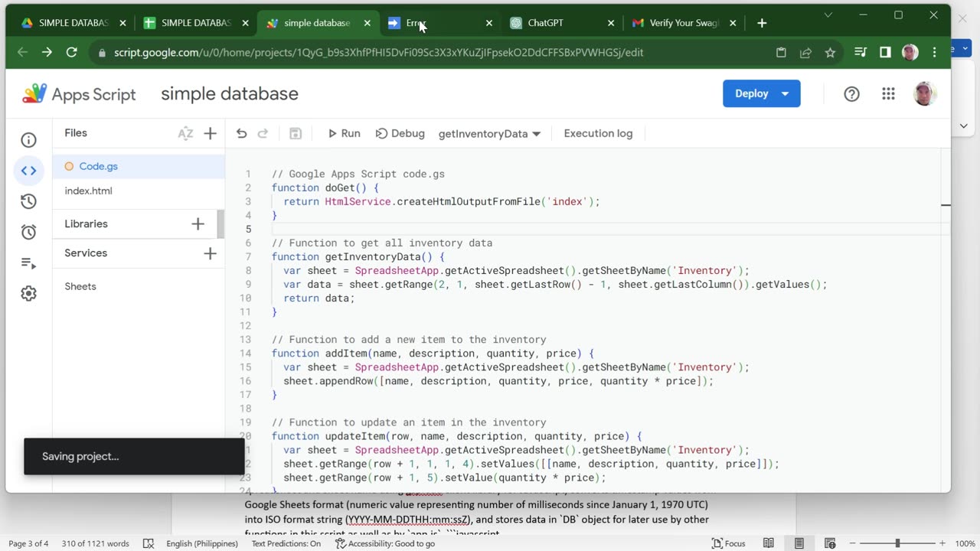Open Project History clock icon
The image size is (980, 551).
point(28,201)
